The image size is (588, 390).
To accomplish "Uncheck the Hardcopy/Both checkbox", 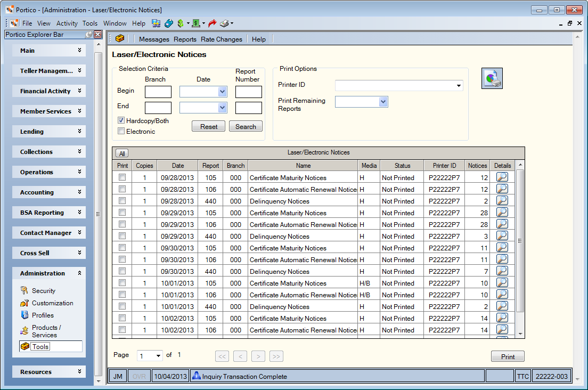I will (x=121, y=120).
